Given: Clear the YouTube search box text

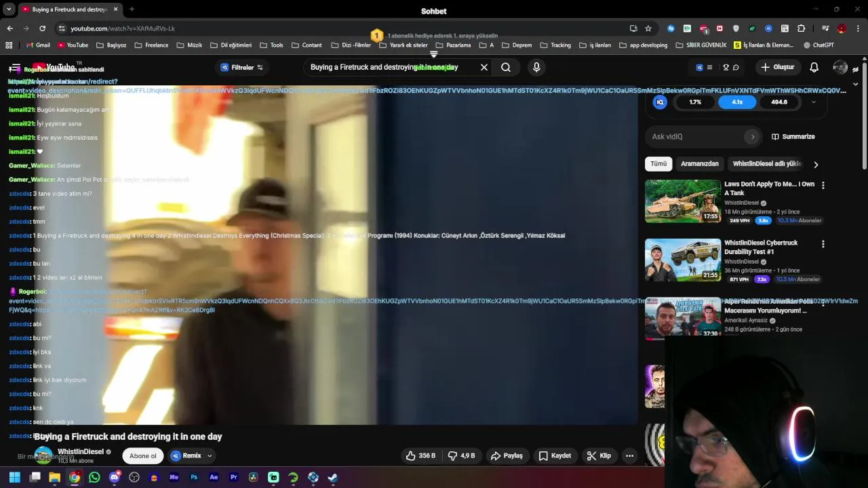Looking at the screenshot, I should (484, 67).
